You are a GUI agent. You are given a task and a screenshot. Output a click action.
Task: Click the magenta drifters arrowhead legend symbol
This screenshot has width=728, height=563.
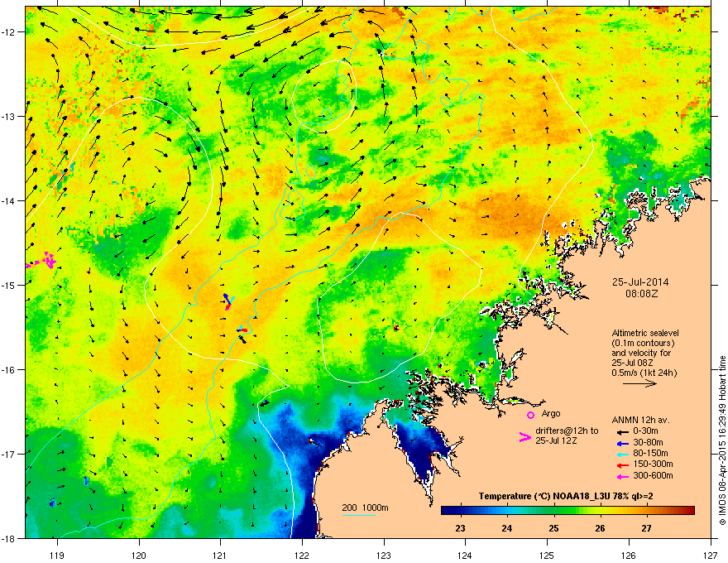tap(524, 437)
